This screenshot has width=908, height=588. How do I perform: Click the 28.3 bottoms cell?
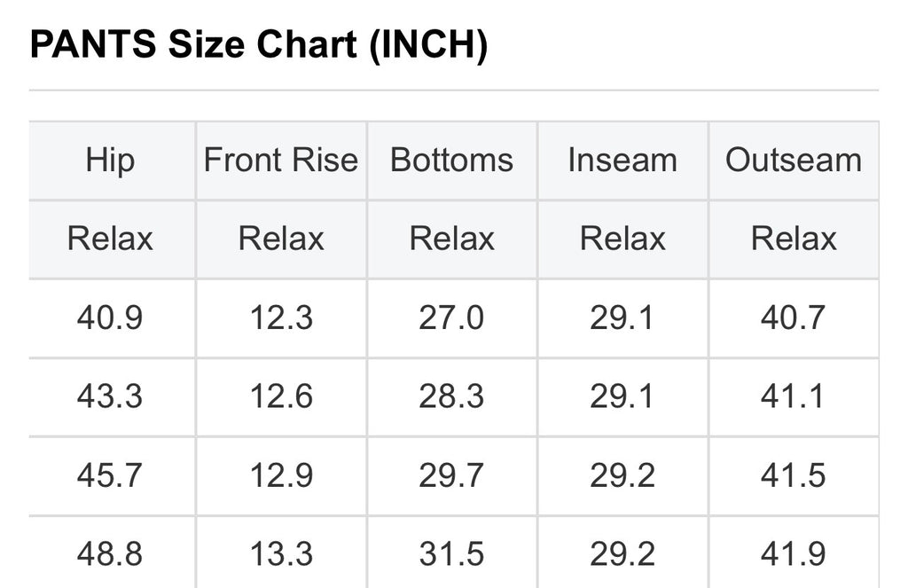click(x=451, y=396)
